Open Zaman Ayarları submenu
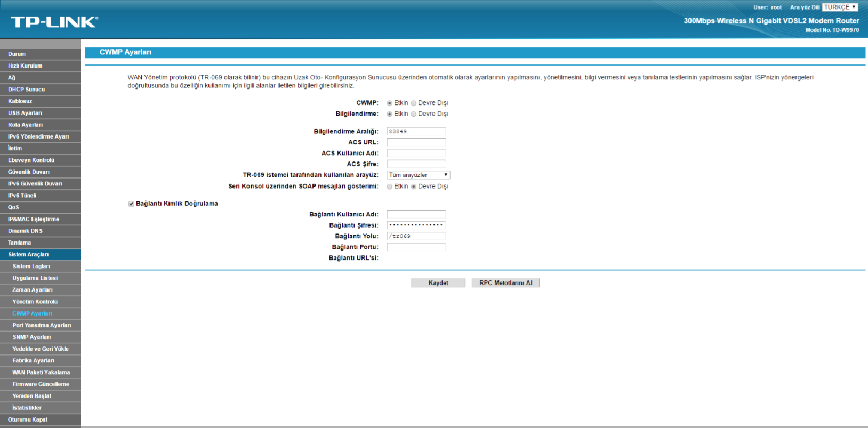 click(40, 290)
